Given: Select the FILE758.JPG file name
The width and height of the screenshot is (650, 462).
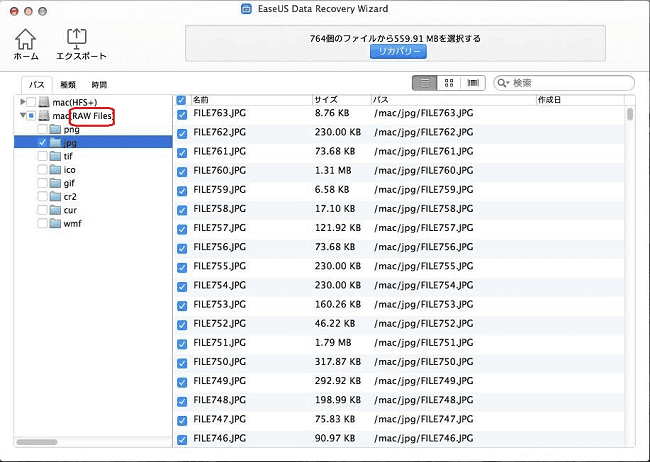Looking at the screenshot, I should [219, 209].
